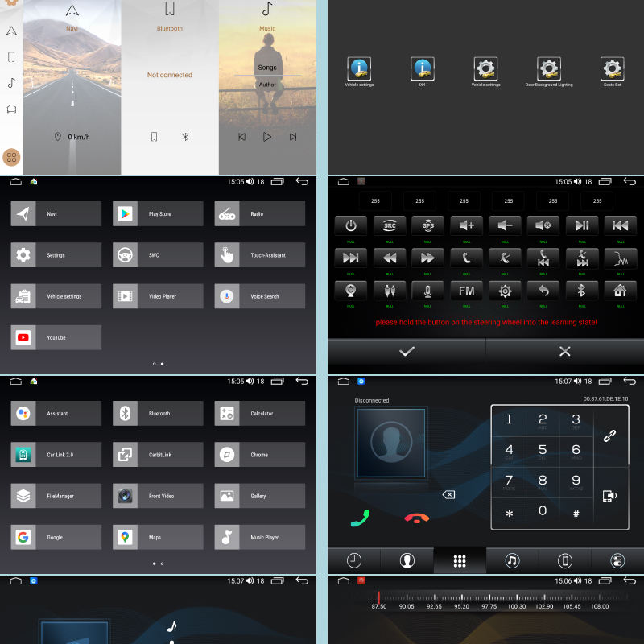Choose the Bluetooth key in SWC grid
This screenshot has width=644, height=644.
tap(581, 291)
